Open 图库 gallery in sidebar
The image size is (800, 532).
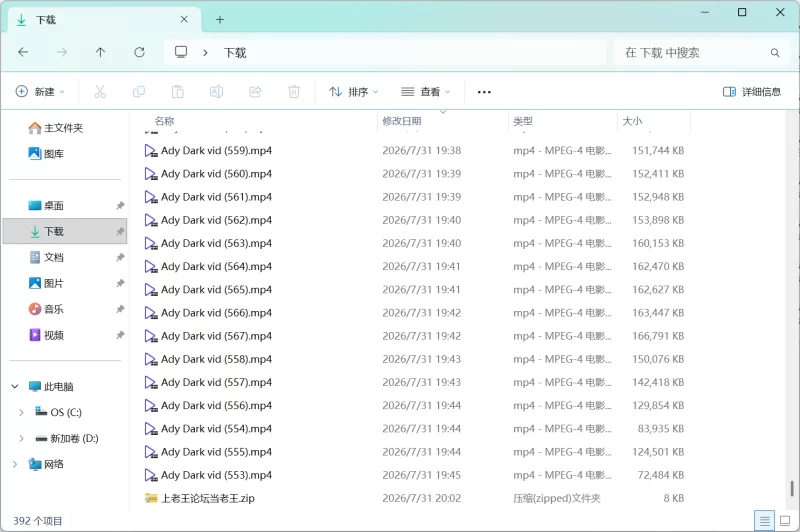tap(46, 154)
